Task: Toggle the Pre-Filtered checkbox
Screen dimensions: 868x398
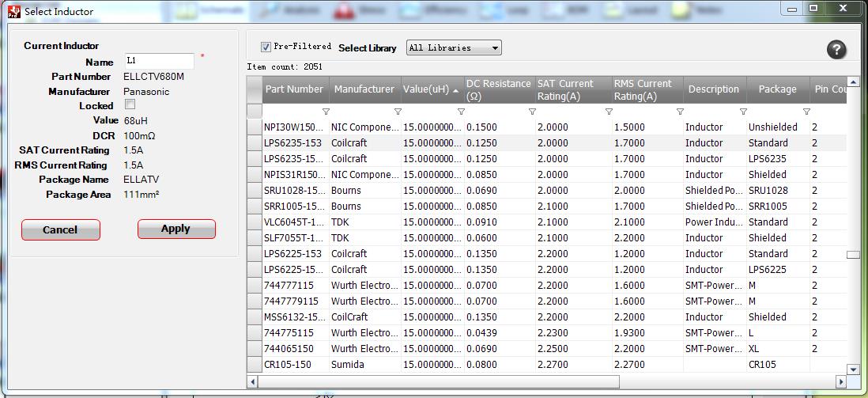Action: click(x=266, y=47)
